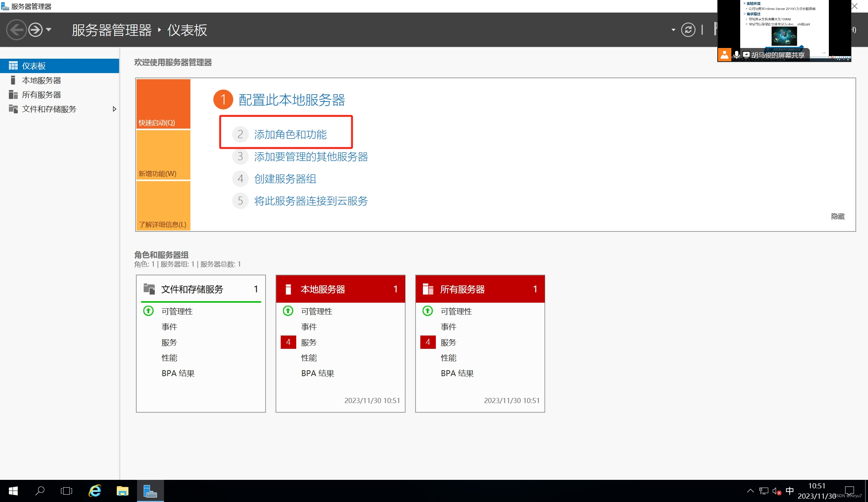The image size is (868, 502).
Task: Open File Explorer from taskbar
Action: pos(122,491)
